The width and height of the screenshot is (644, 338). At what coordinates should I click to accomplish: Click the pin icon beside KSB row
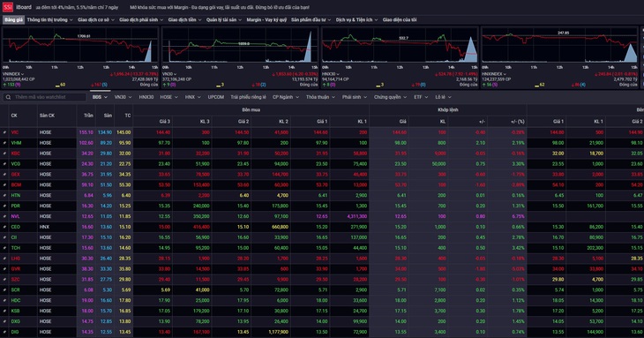pyautogui.click(x=4, y=311)
